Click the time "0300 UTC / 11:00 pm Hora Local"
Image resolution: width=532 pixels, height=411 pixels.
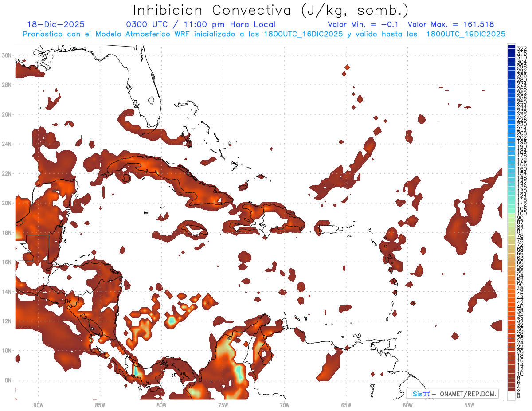(x=201, y=25)
